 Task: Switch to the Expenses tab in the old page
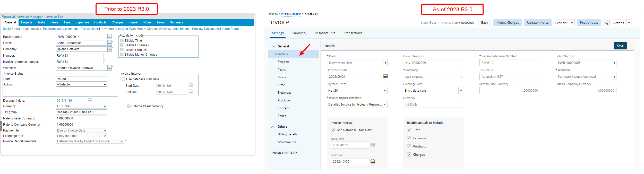pyautogui.click(x=82, y=22)
